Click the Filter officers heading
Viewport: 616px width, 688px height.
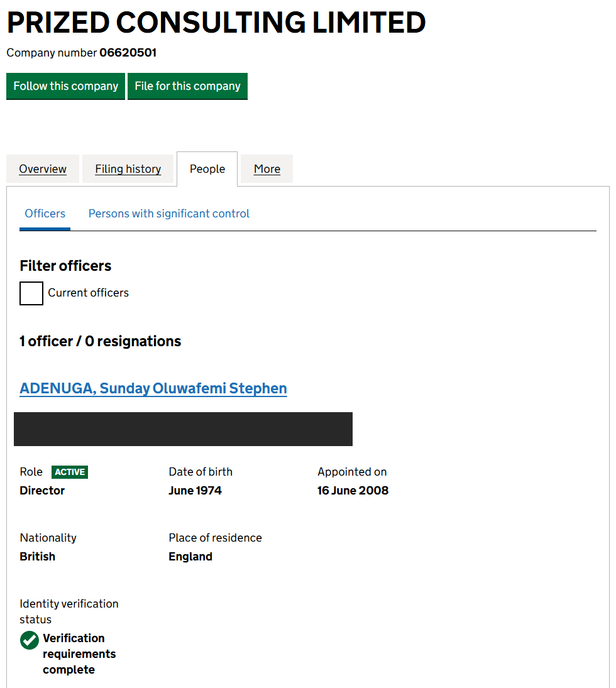tap(65, 266)
